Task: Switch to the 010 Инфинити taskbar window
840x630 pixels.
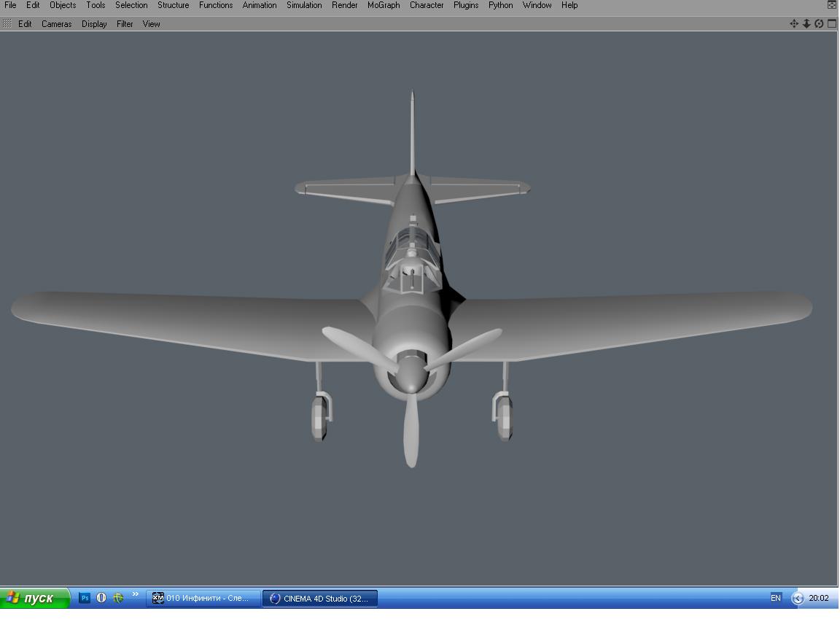Action: (203, 598)
